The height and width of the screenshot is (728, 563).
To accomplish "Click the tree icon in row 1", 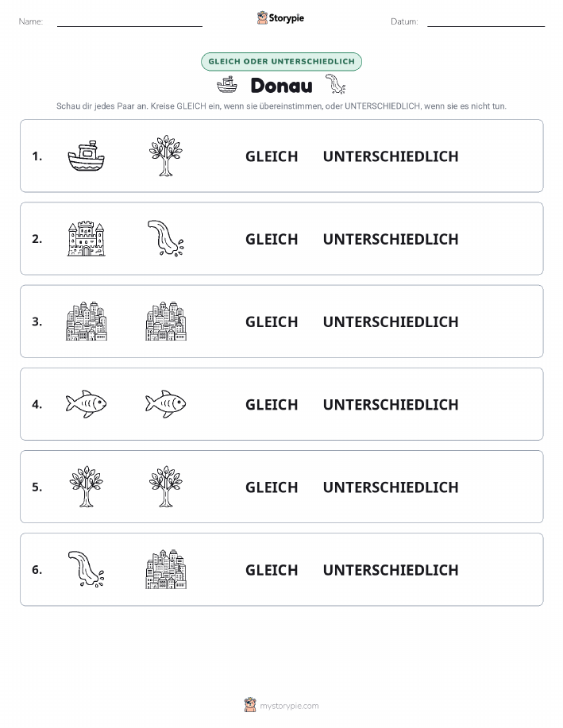I will coord(166,156).
